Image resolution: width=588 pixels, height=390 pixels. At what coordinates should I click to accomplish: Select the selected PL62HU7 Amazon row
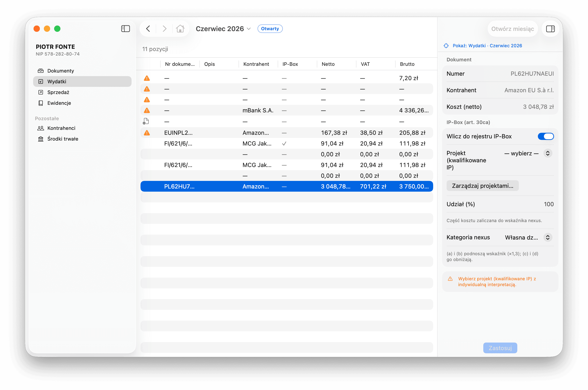tap(287, 186)
